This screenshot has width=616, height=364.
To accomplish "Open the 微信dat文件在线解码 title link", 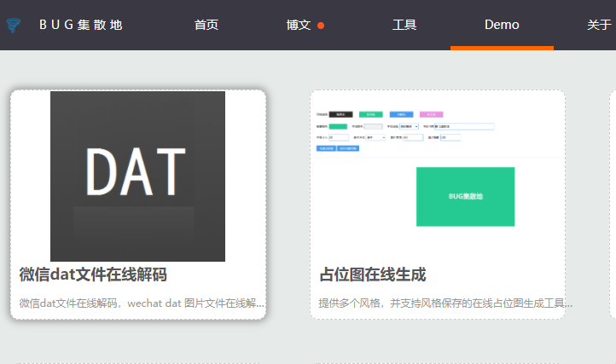I will pyautogui.click(x=93, y=274).
